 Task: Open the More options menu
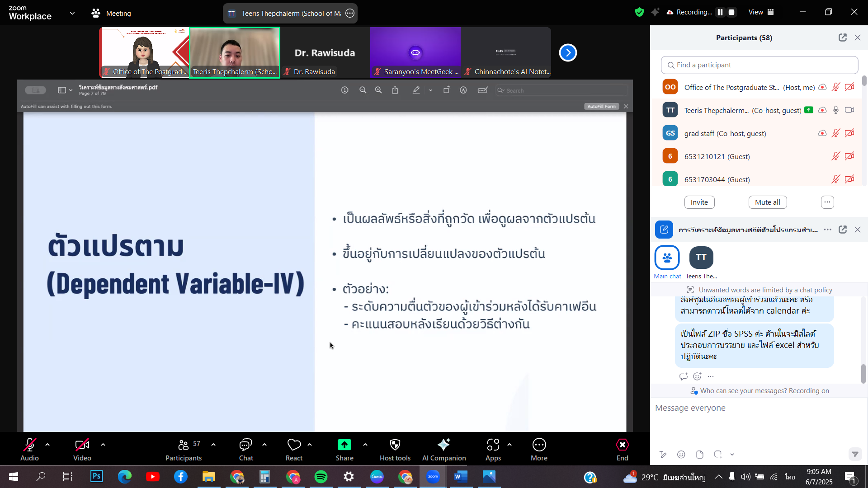[x=539, y=445]
